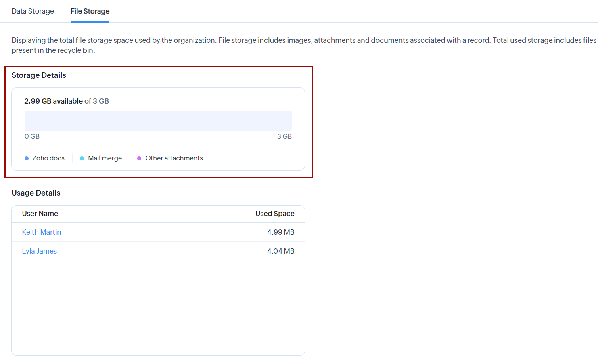
Task: Click the 3 GB bar end label
Action: (x=284, y=137)
